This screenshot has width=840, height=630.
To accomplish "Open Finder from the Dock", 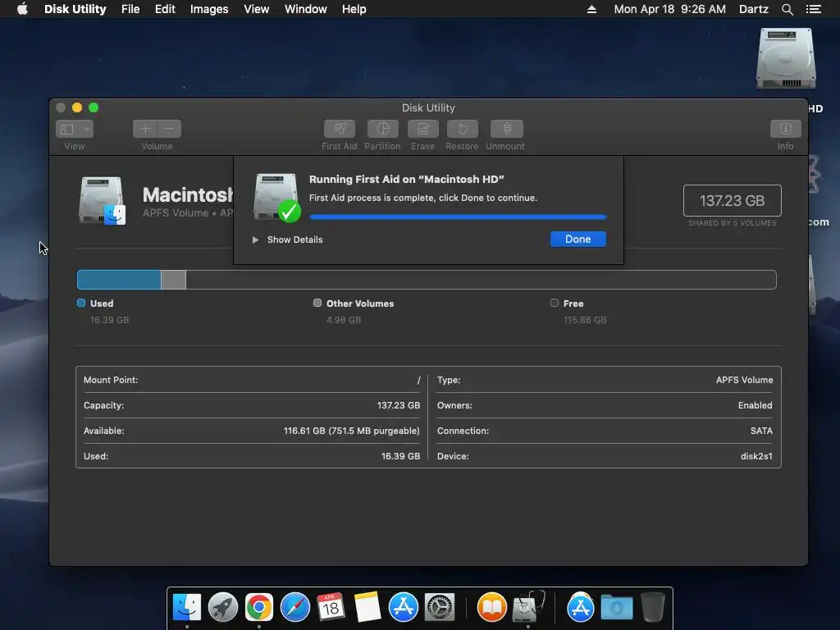I will tap(187, 608).
